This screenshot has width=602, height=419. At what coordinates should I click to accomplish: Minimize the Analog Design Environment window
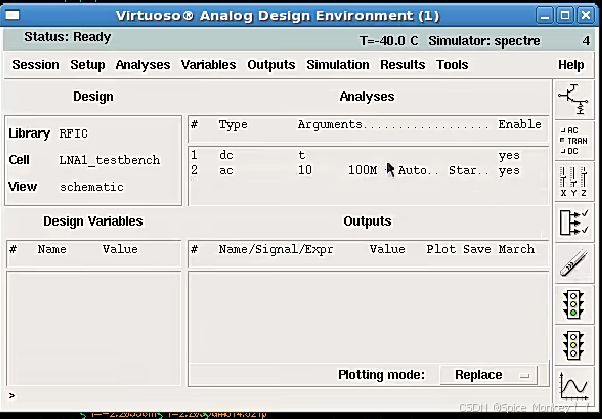click(545, 15)
